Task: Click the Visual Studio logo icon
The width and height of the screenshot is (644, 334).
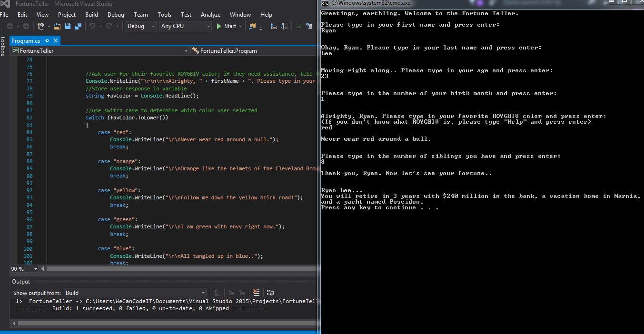Action: point(5,4)
